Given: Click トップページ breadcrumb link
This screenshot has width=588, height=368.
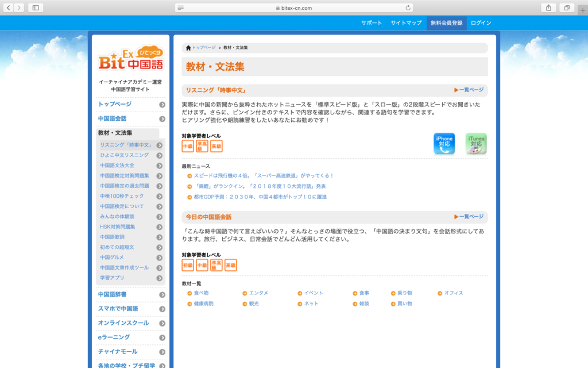Looking at the screenshot, I should (x=204, y=48).
